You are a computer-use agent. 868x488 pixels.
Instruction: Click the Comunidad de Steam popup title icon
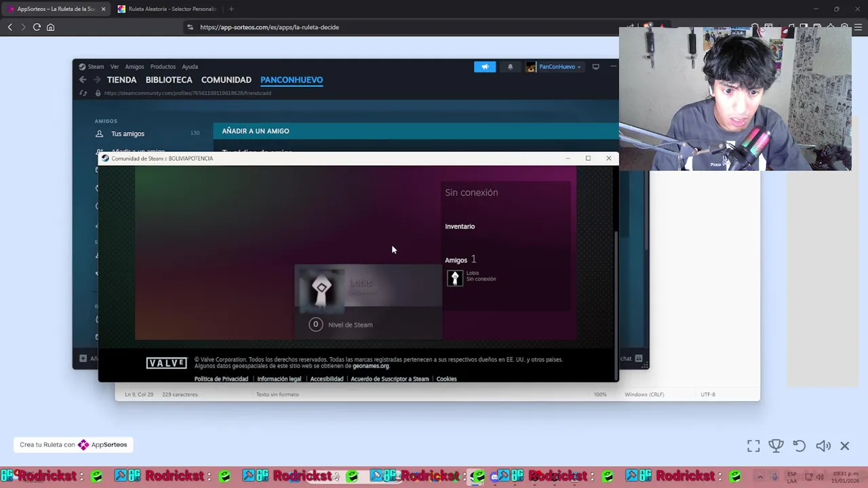[105, 158]
